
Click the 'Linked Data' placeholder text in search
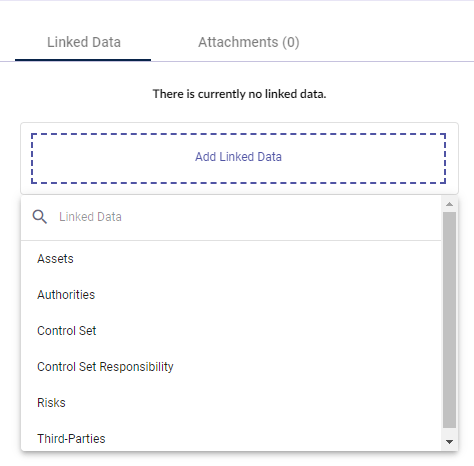coord(90,217)
